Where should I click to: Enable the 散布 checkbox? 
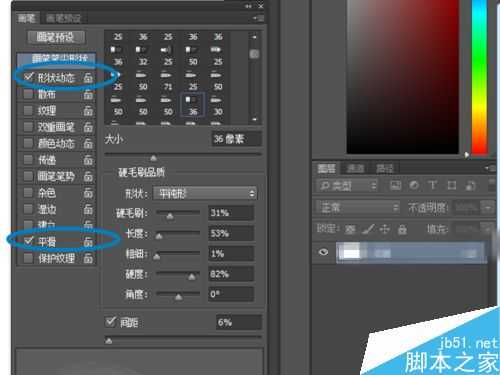[29, 94]
